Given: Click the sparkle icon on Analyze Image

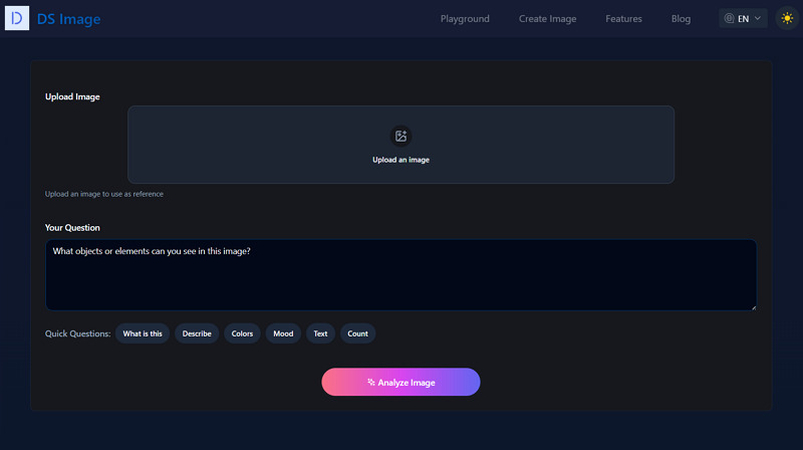Looking at the screenshot, I should coord(371,382).
